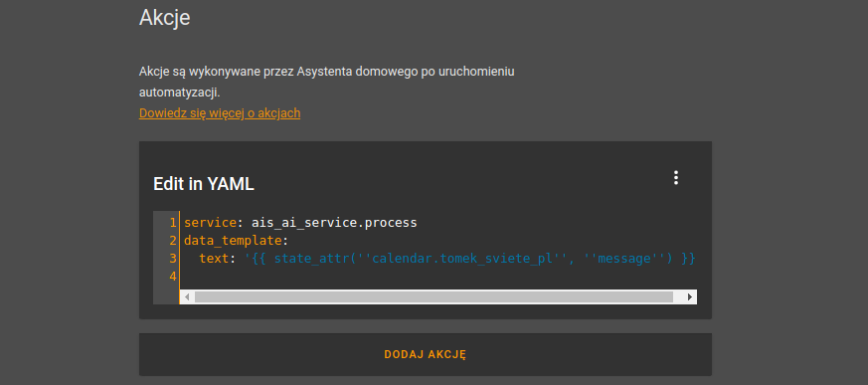
Task: Click inside empty line 4 of YAML editor
Action: pos(437,276)
